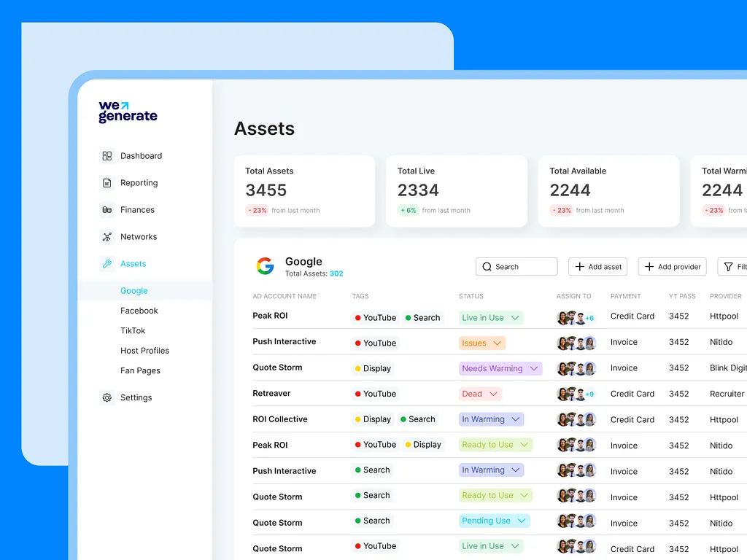Click the magnifier icon in Search
The width and height of the screenshot is (747, 560).
[487, 267]
